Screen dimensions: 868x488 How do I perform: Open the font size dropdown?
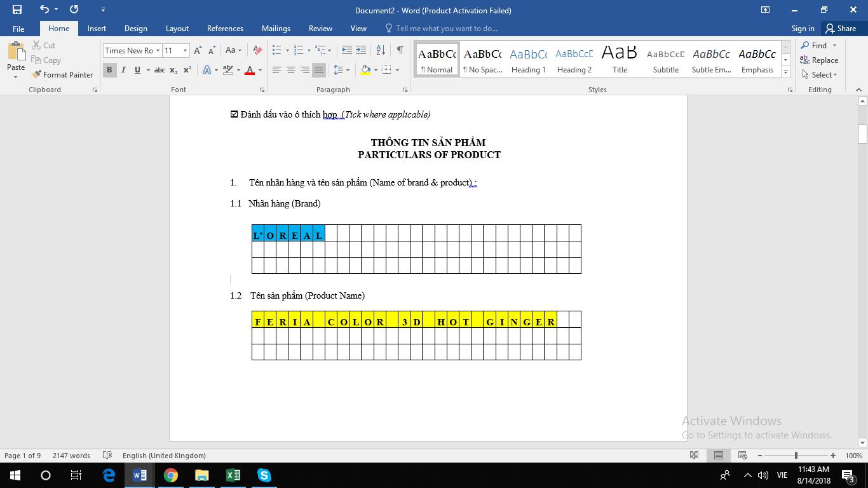tap(185, 50)
